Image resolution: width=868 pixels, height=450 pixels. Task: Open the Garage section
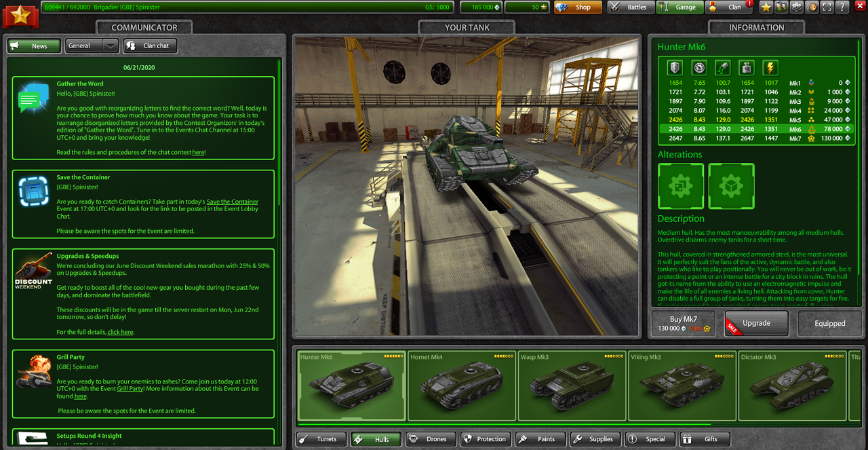(x=679, y=7)
